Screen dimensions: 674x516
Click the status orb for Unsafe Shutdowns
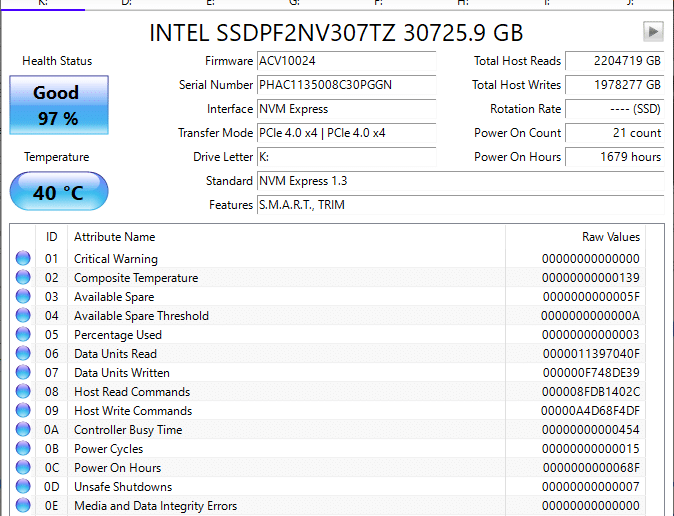pos(23,486)
